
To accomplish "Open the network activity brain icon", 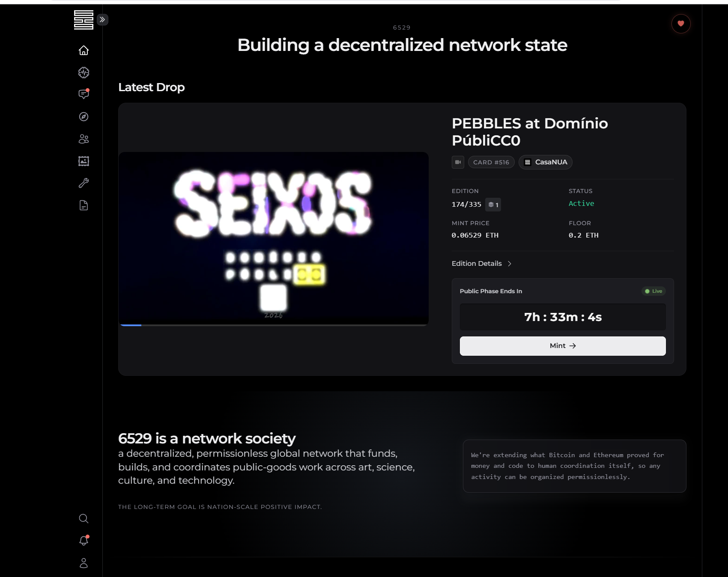I will [x=84, y=72].
